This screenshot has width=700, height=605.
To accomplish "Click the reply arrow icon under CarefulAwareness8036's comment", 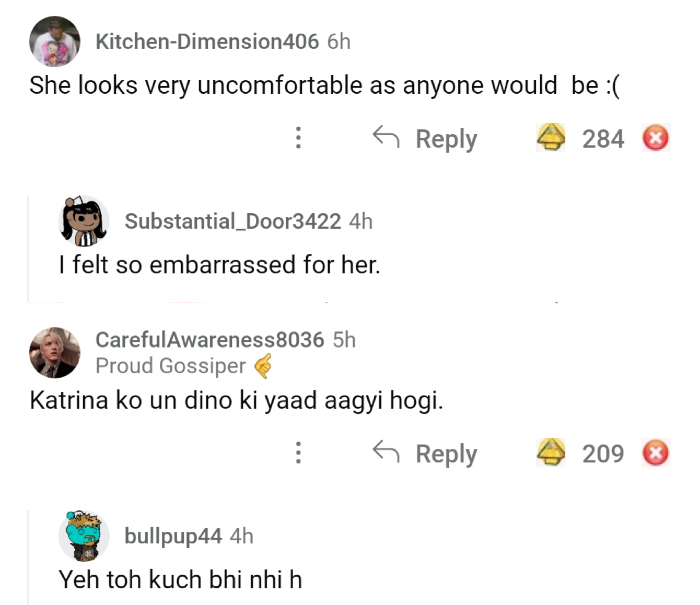I will [385, 452].
